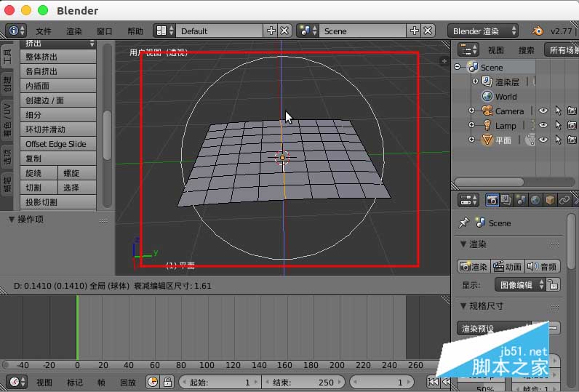The width and height of the screenshot is (579, 392).
Task: Toggle Lamp renderability icon
Action: click(x=572, y=125)
